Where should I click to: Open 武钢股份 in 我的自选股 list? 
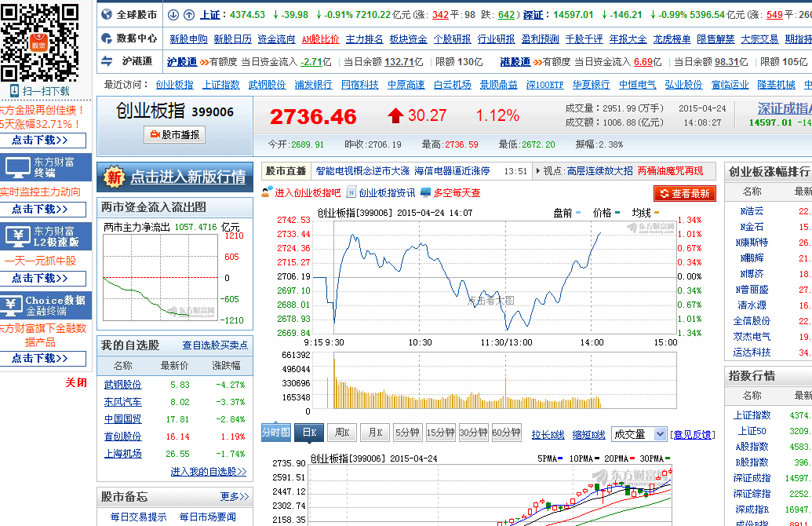122,385
